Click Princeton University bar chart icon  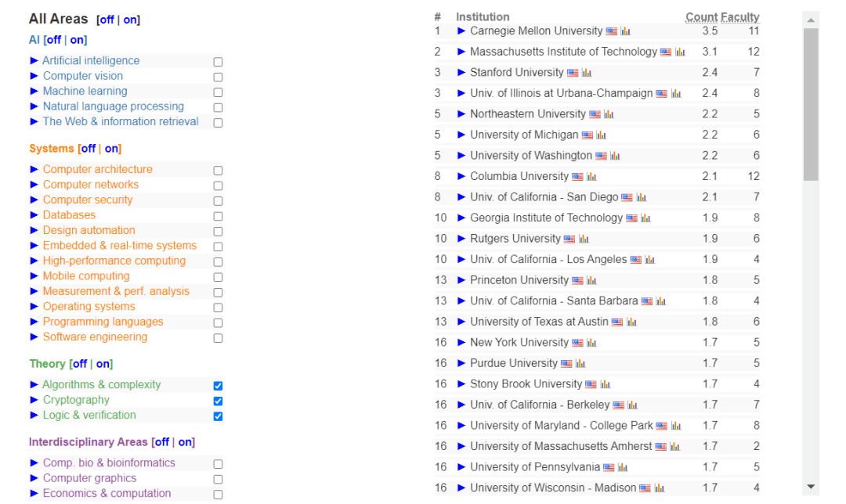592,280
